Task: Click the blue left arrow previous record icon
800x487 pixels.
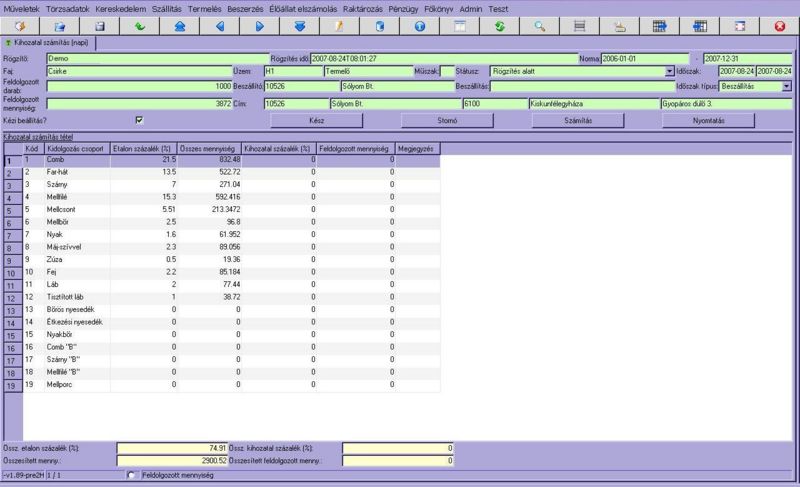Action: pos(220,24)
